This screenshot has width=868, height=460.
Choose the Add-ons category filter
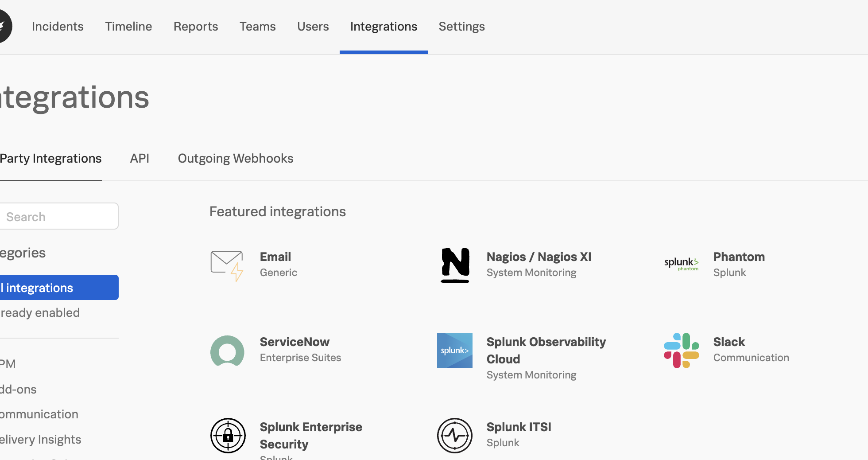pos(18,389)
